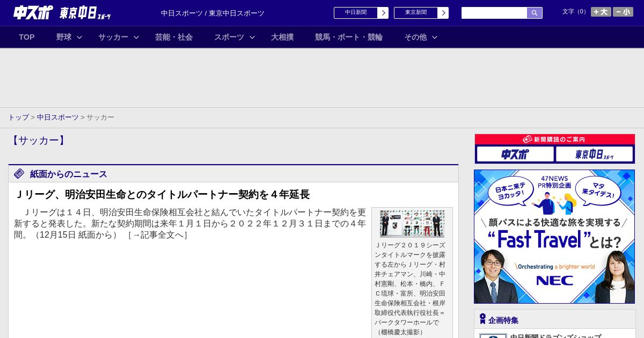Open the NEC Fast Travel advertisement
Screen dimensions: 644x338
point(554,237)
